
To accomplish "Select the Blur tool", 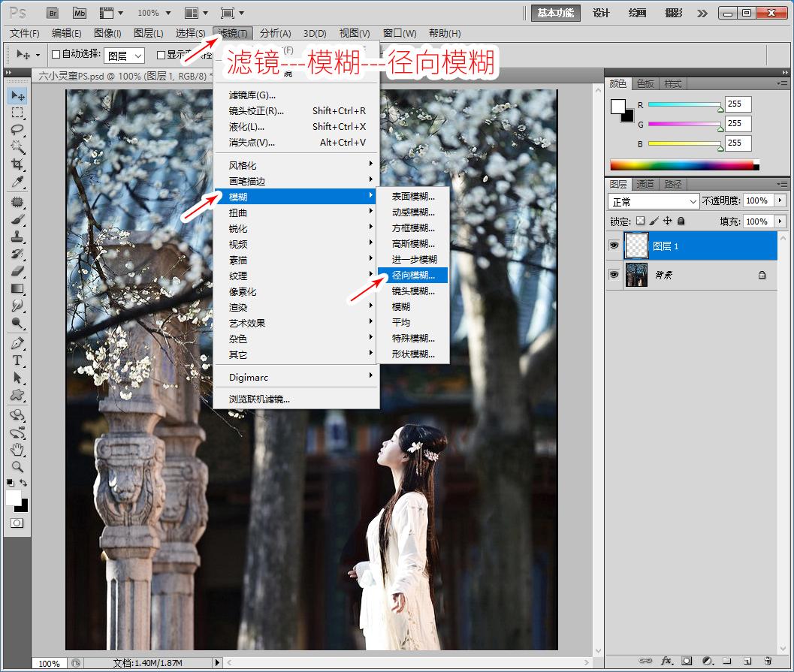I will 18,305.
